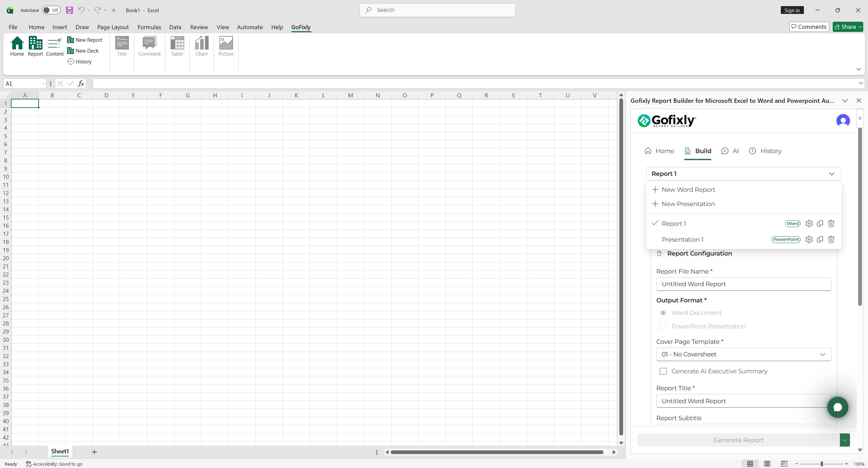This screenshot has width=868, height=468.
Task: Delete Report 1 with trash icon
Action: (x=831, y=223)
